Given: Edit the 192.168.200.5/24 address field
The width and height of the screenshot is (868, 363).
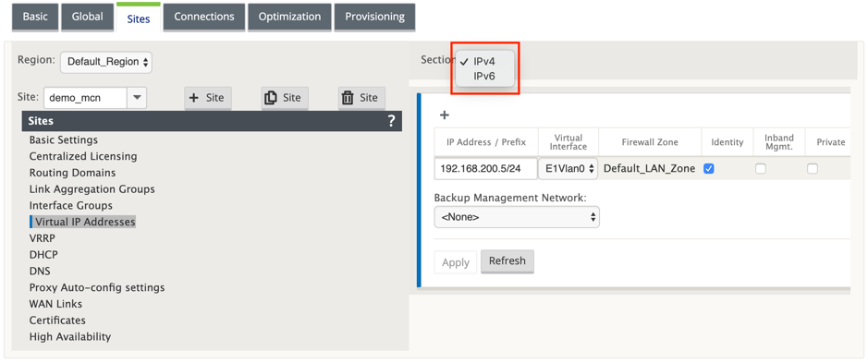Looking at the screenshot, I should point(485,169).
